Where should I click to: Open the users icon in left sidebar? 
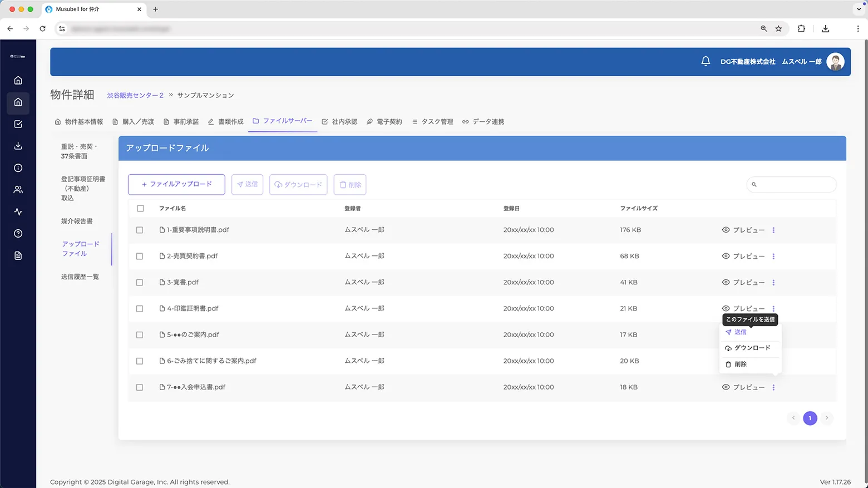(18, 190)
